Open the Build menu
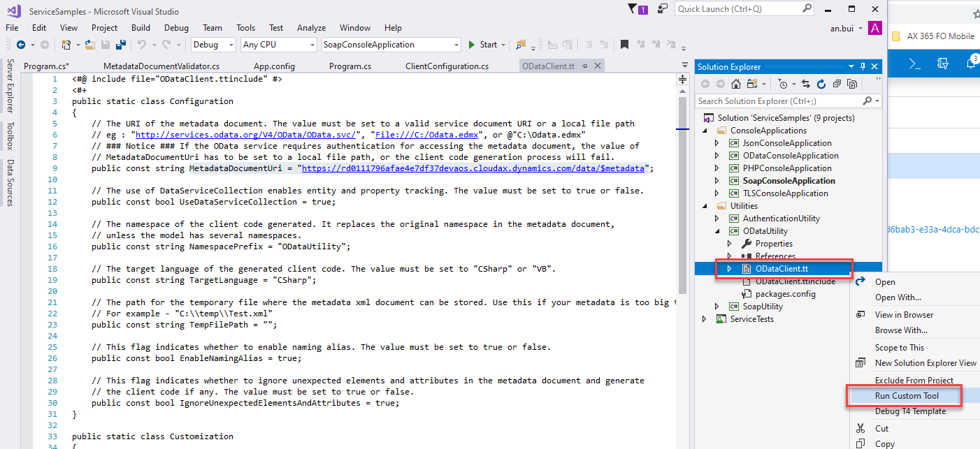The width and height of the screenshot is (980, 449). click(x=140, y=28)
